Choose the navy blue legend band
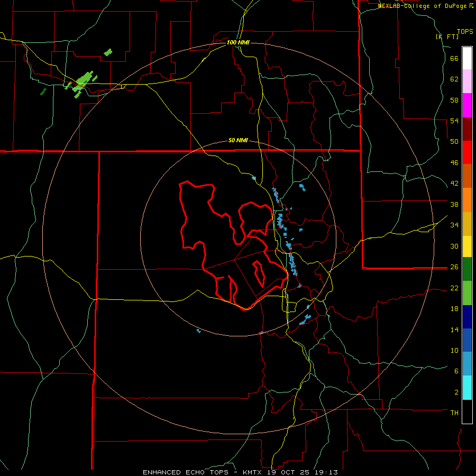Viewport: 476px width, 476px height. pos(467,317)
